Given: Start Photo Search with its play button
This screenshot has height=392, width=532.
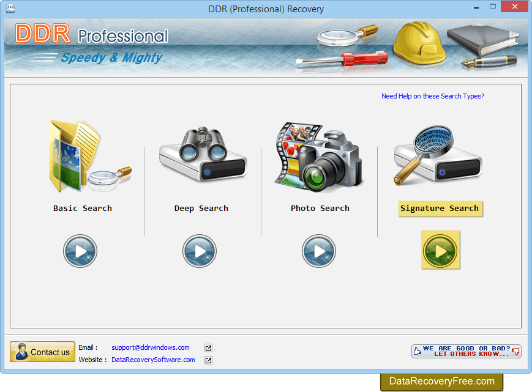Looking at the screenshot, I should point(319,251).
